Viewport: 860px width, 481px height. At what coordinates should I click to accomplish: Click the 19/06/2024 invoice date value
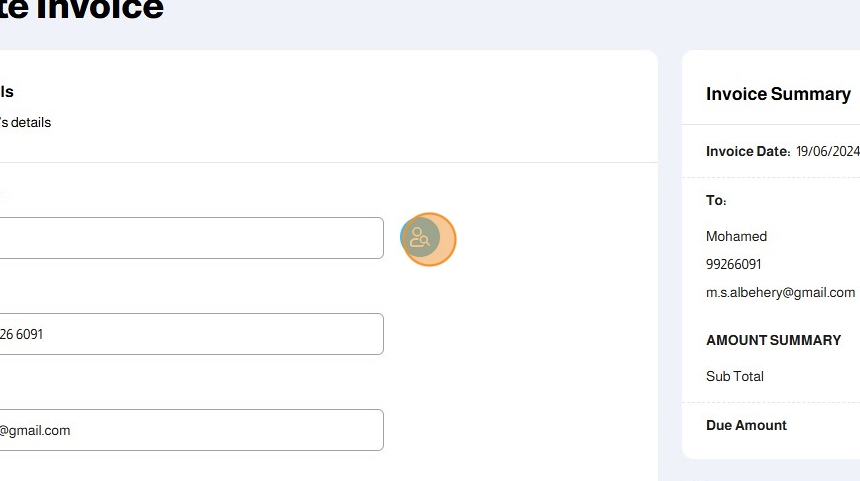pyautogui.click(x=828, y=151)
